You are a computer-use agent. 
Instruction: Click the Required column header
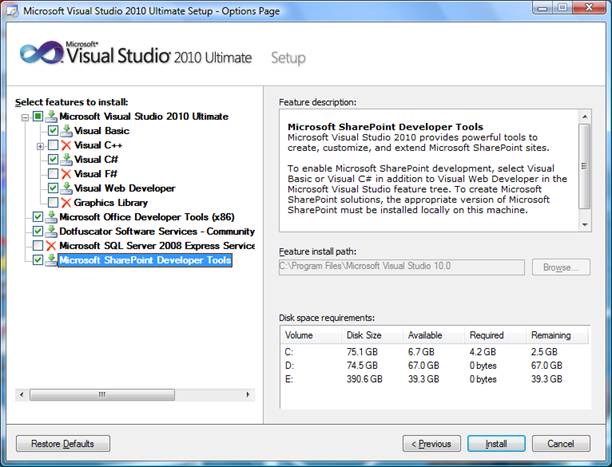(x=496, y=335)
